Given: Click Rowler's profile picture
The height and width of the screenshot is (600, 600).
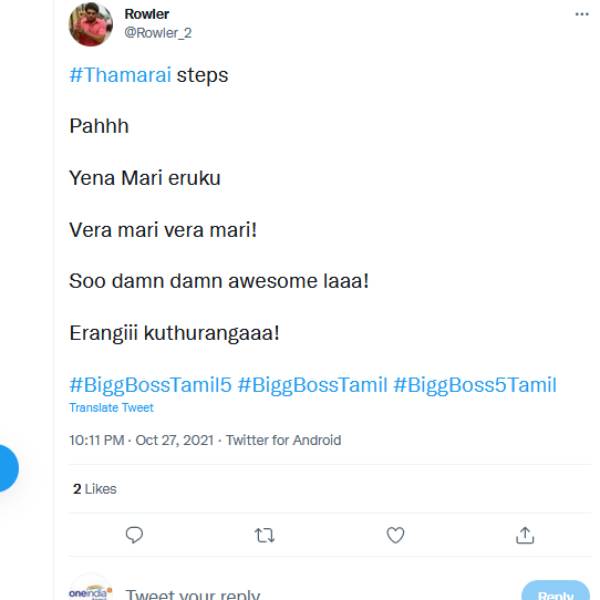Looking at the screenshot, I should (x=90, y=24).
